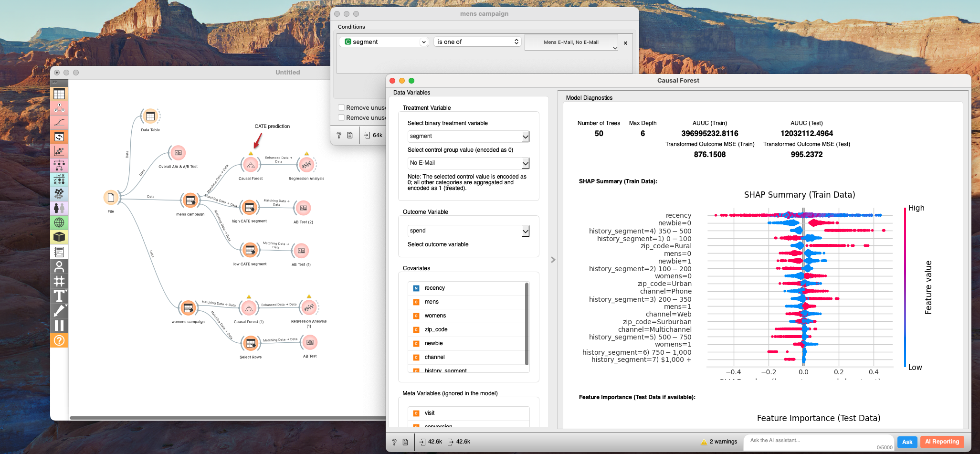This screenshot has height=454, width=980.
Task: Open the binary treatment variable segment dropdown
Action: click(x=468, y=137)
